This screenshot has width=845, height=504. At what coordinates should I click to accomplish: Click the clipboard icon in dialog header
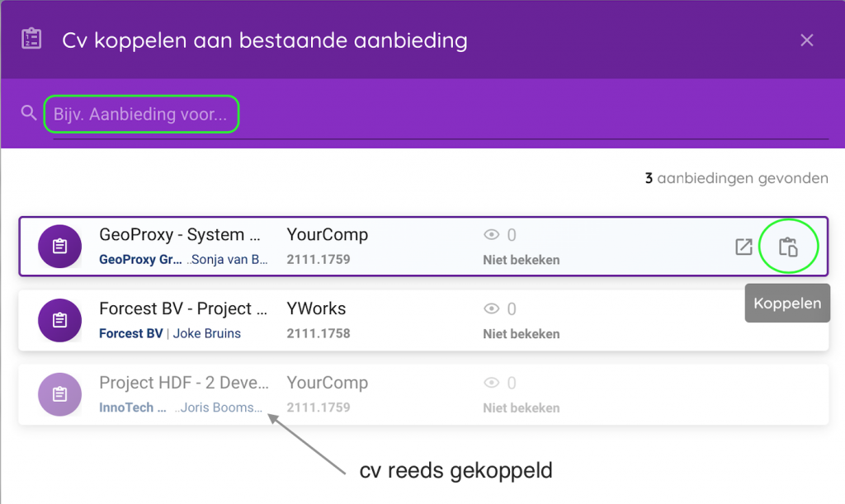pos(31,40)
